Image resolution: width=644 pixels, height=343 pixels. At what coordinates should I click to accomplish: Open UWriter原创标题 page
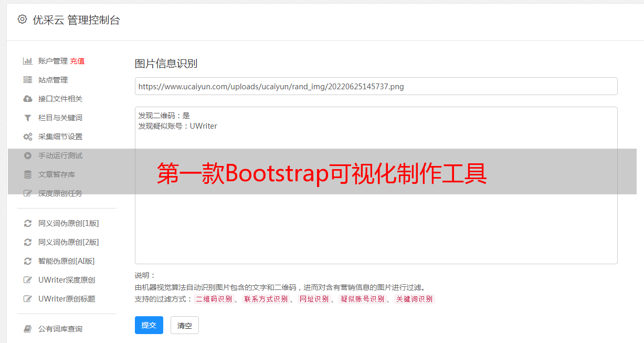point(67,299)
